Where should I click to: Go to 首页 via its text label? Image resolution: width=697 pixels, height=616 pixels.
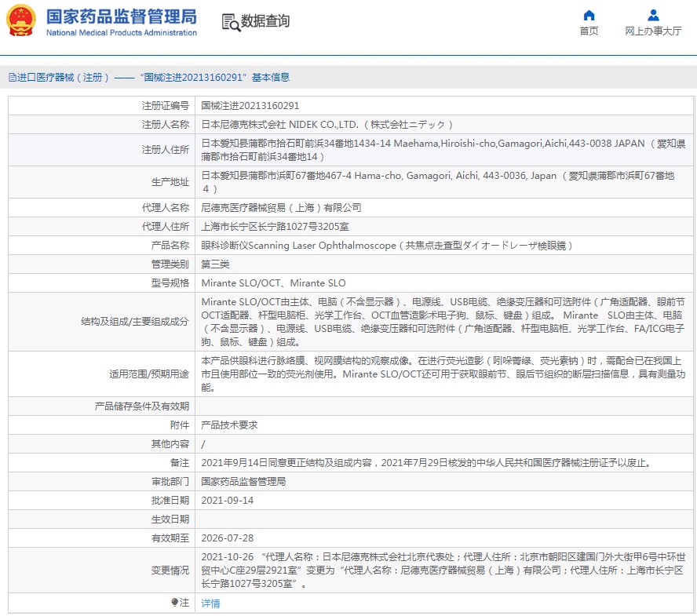point(589,31)
